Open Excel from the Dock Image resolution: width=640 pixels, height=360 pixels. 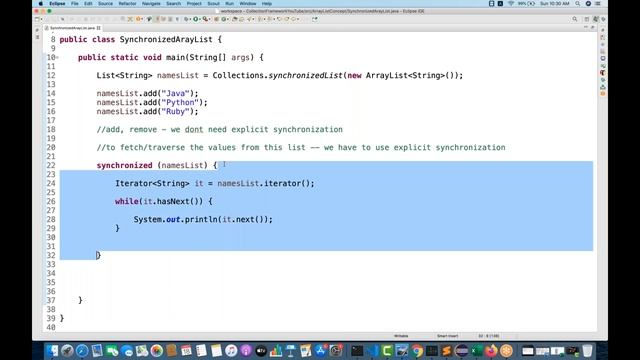(476, 351)
